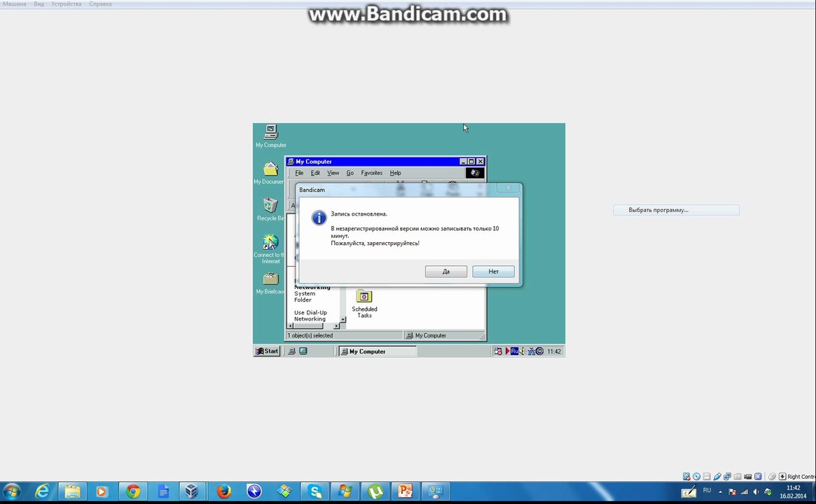Select the Recycle Bin desktop icon
This screenshot has height=504, width=816.
(x=270, y=209)
